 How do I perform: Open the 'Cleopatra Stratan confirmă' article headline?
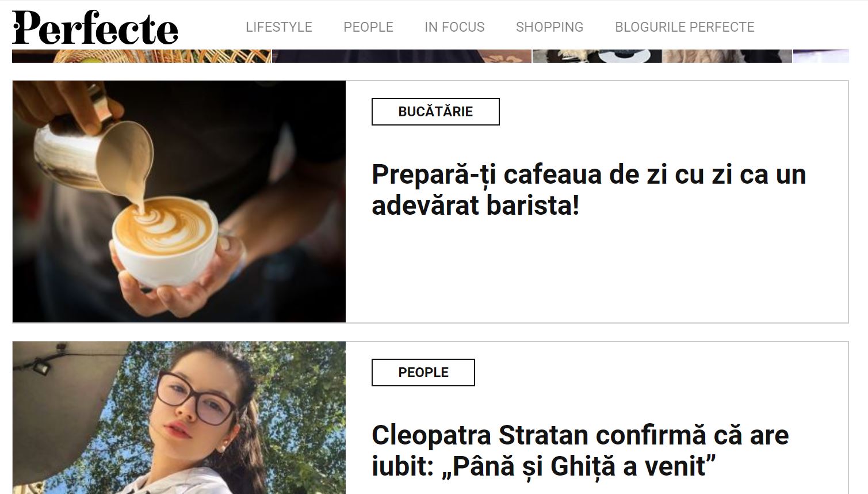click(580, 450)
